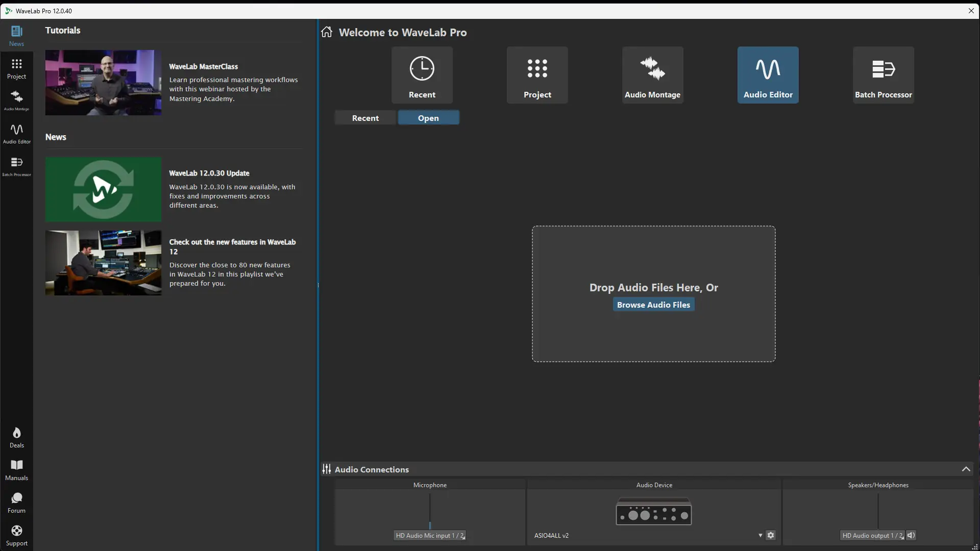
Task: Click the Project tile with dots icon
Action: point(537,75)
